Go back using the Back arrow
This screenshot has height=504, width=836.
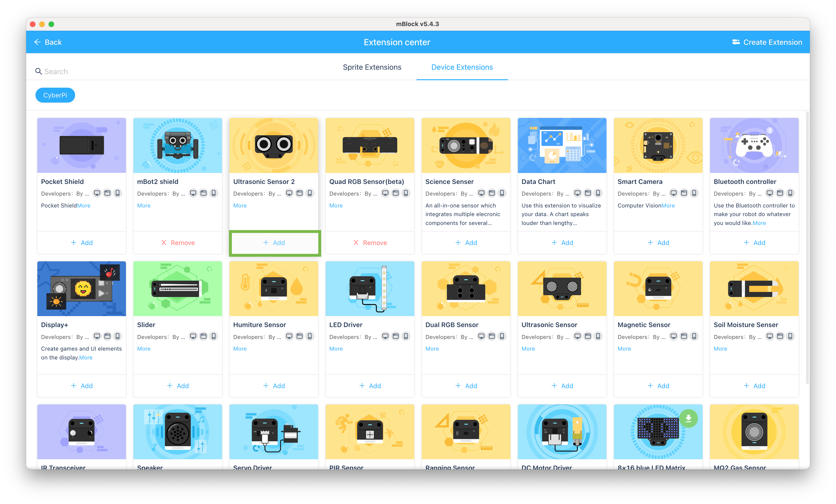point(48,42)
